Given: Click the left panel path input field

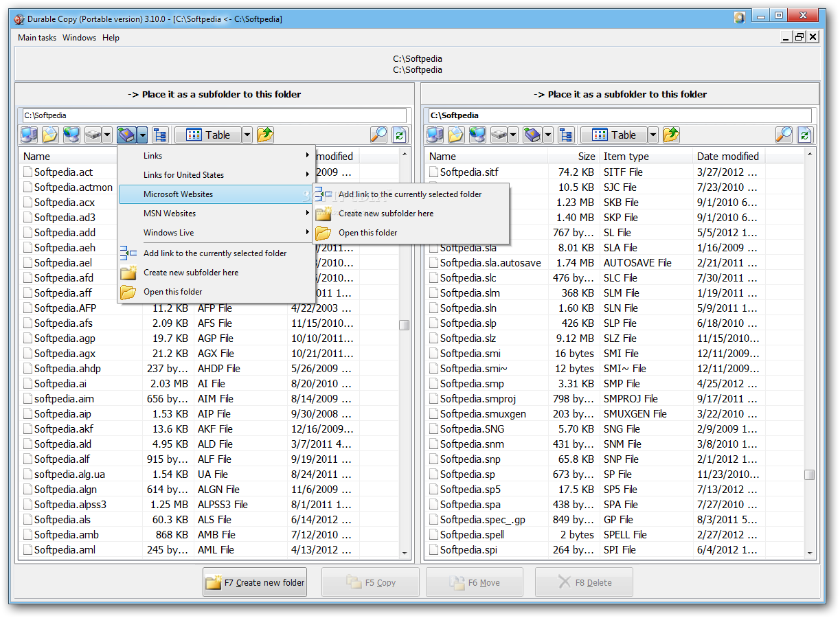Looking at the screenshot, I should click(214, 115).
